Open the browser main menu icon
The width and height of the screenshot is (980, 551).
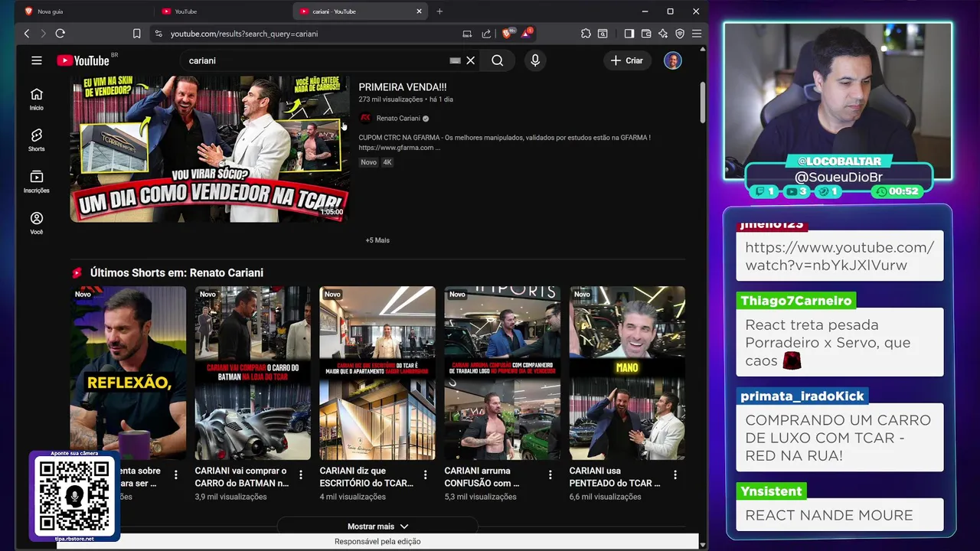[x=697, y=34]
